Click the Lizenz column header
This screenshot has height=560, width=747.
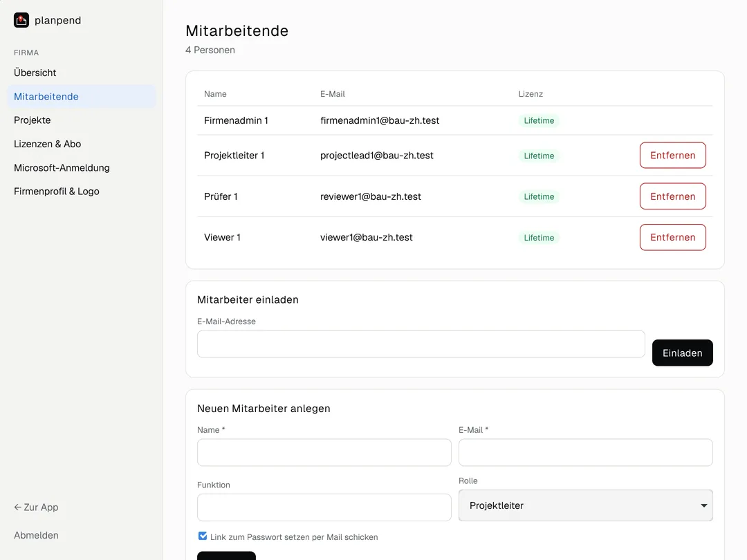[531, 94]
